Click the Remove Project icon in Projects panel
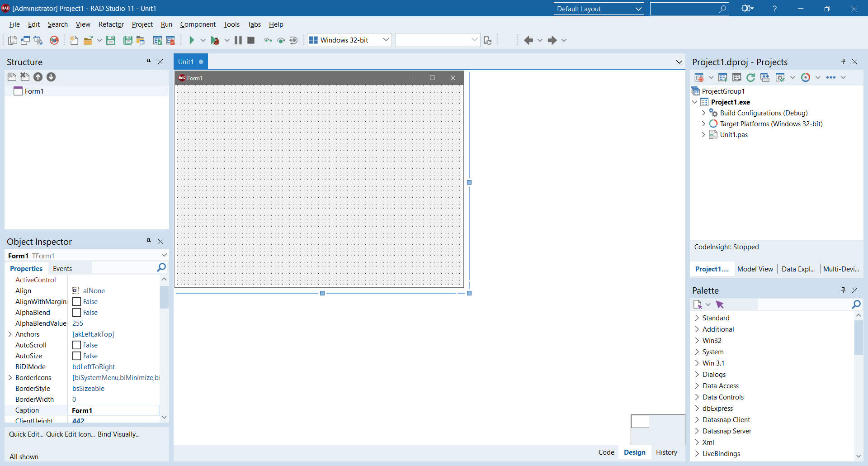 (737, 77)
